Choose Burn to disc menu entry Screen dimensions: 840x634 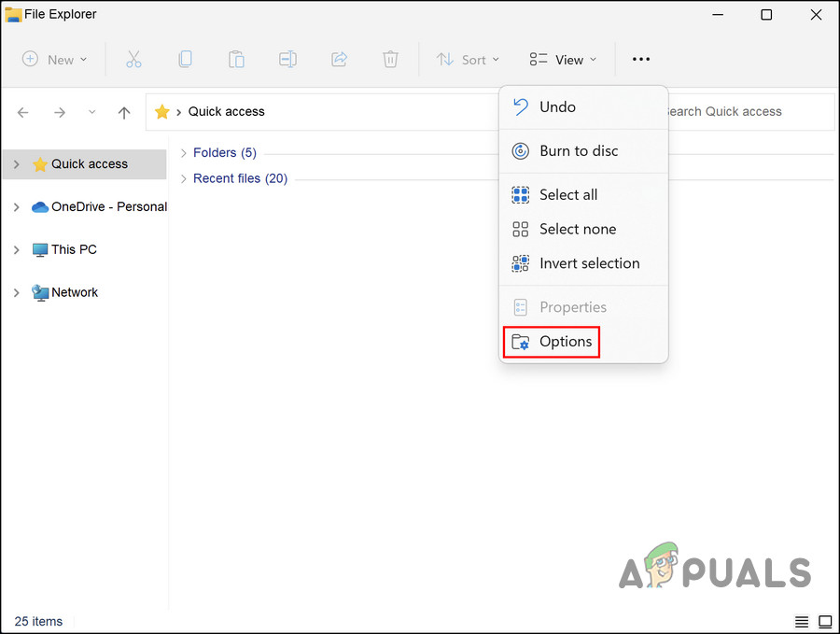(x=583, y=150)
